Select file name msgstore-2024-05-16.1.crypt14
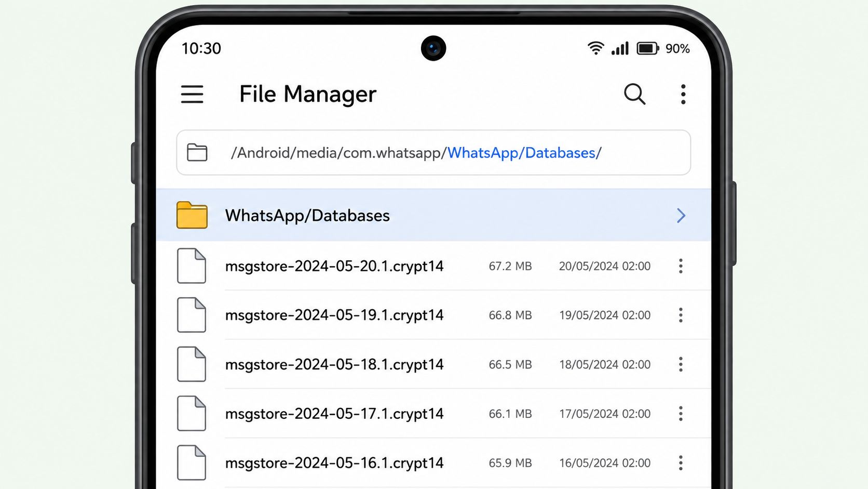This screenshot has height=489, width=868. click(334, 463)
